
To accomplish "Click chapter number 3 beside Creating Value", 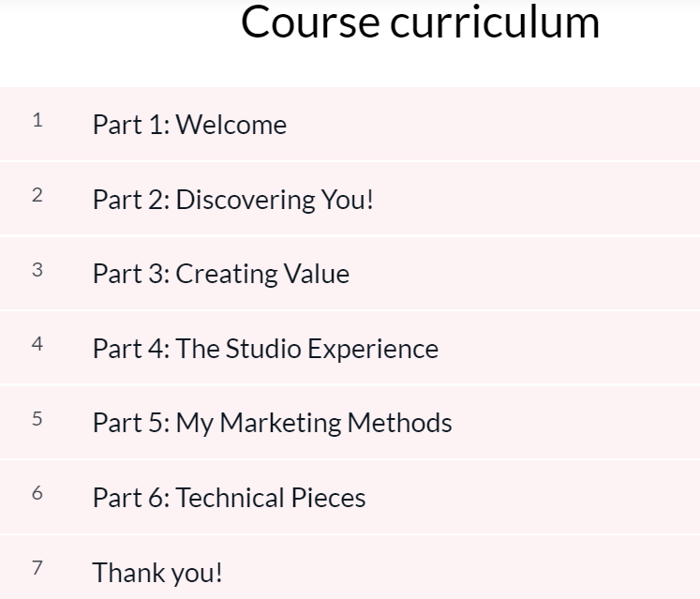I will (x=37, y=270).
